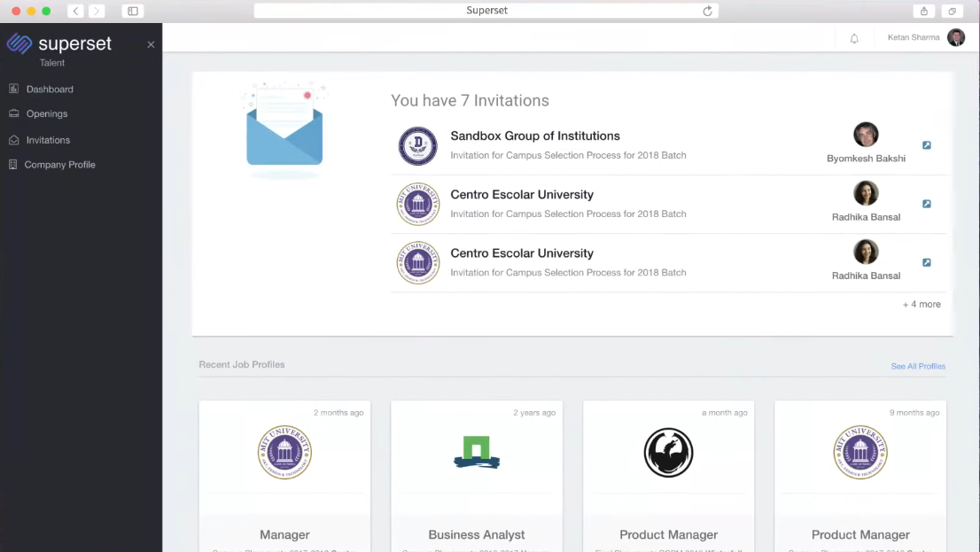Screen dimensions: 980x552
Task: Click the '2 years ago' timestamp
Action: click(534, 413)
